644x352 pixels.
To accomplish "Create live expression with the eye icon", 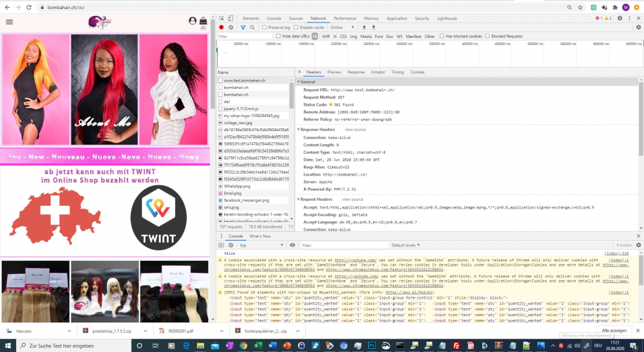I will point(292,245).
